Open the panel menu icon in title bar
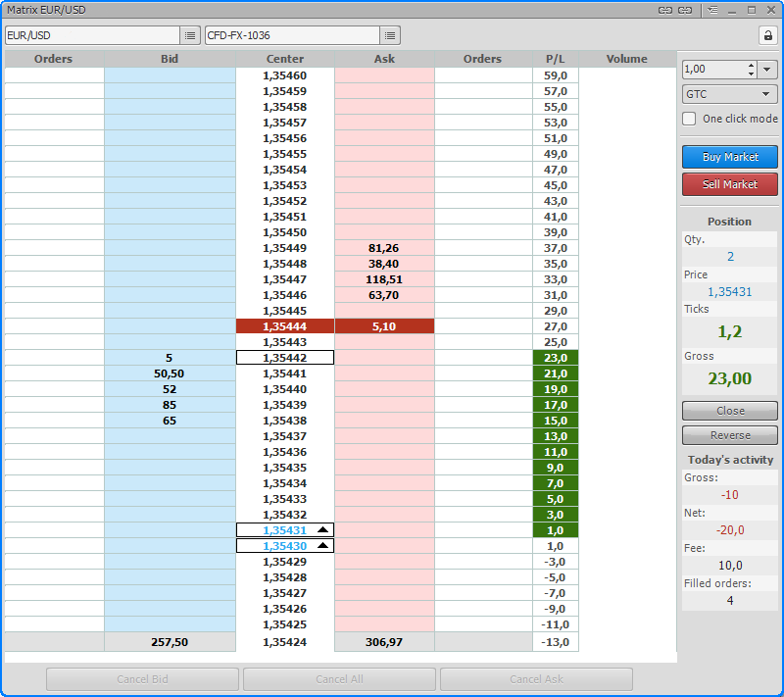 pyautogui.click(x=712, y=10)
